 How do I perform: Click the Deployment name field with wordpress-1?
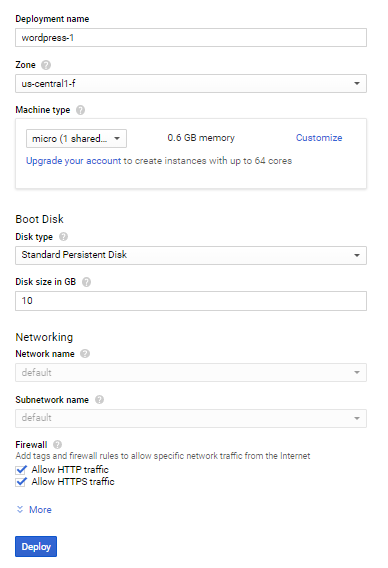click(191, 38)
